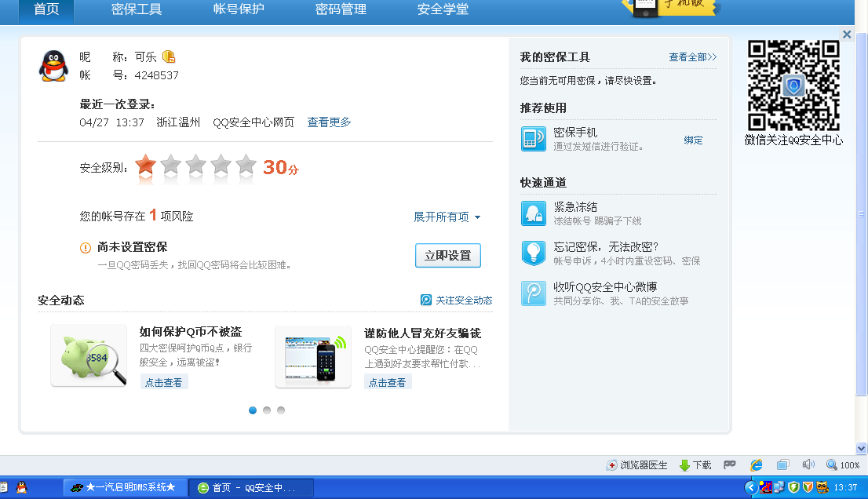868x499 pixels.
Task: Click the red figure tray icon
Action: click(766, 487)
